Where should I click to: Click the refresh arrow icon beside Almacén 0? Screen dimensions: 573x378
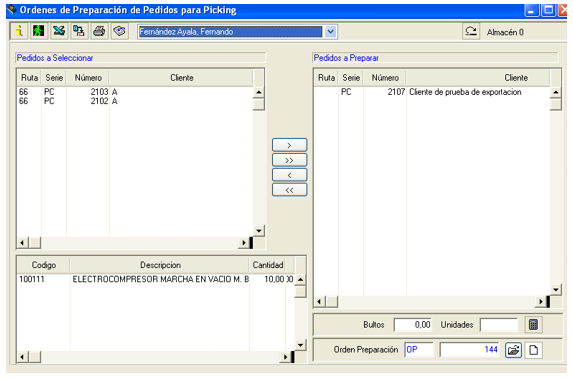click(471, 31)
